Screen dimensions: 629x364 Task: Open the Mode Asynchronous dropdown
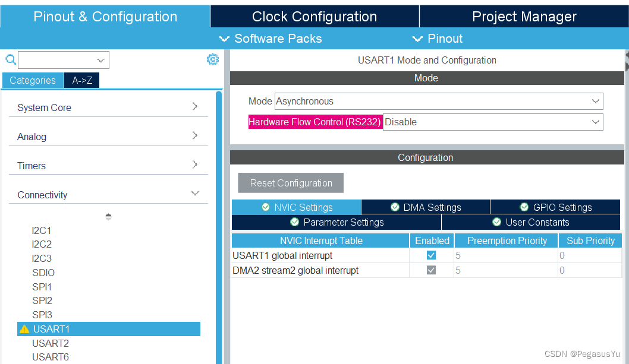(439, 102)
